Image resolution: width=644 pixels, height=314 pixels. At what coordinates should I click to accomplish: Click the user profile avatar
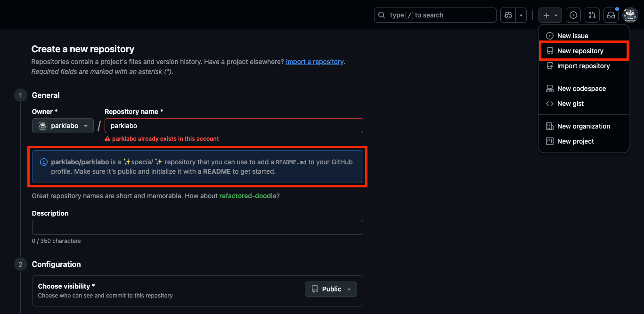coord(630,15)
